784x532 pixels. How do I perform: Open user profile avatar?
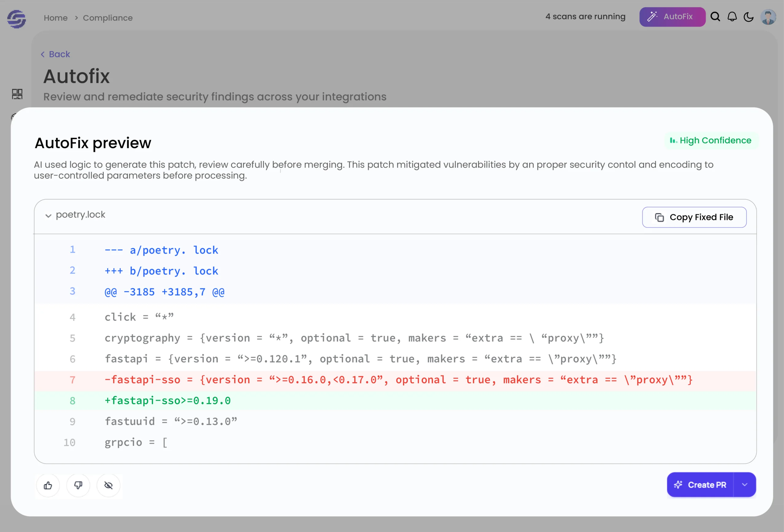click(768, 17)
